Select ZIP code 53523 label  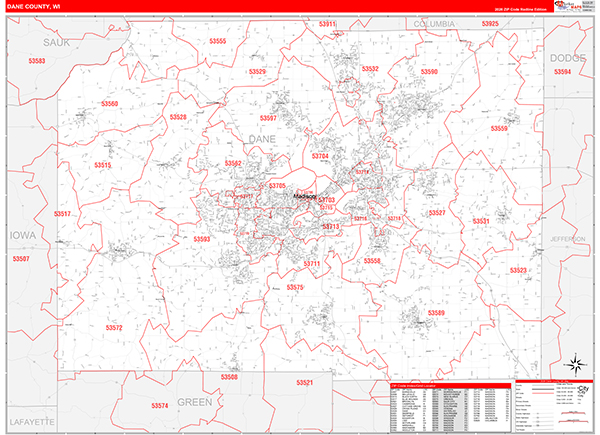pyautogui.click(x=518, y=270)
